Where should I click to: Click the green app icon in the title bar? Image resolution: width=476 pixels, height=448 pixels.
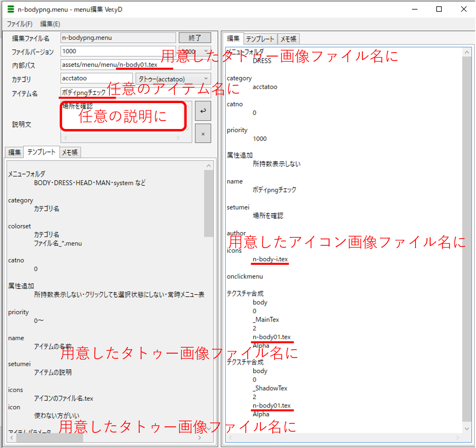coord(10,9)
